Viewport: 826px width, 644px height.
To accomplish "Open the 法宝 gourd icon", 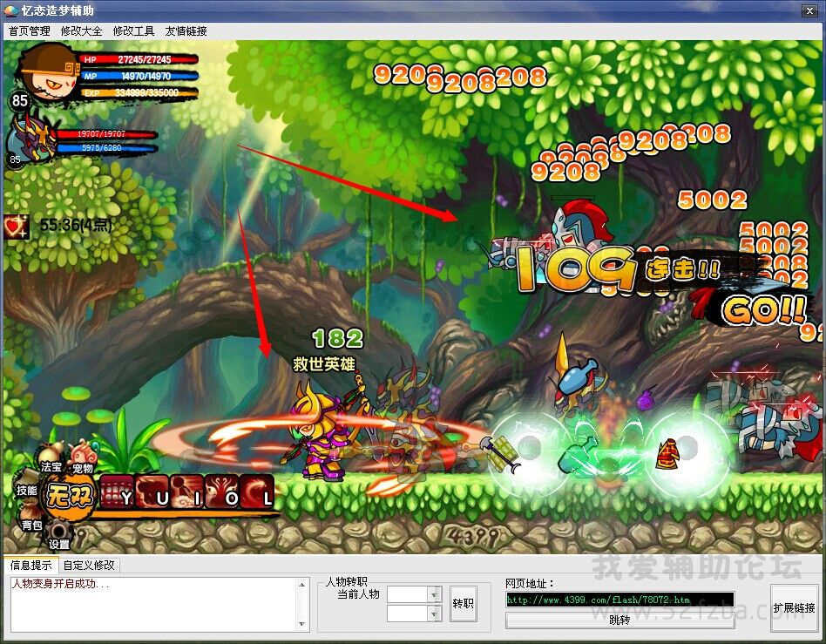I will point(51,458).
